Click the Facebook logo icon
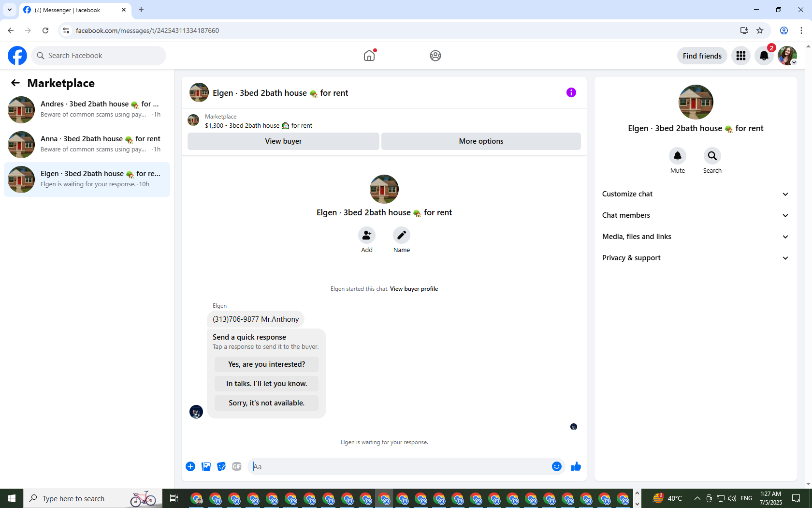Screen dimensions: 812x508 pos(17,56)
